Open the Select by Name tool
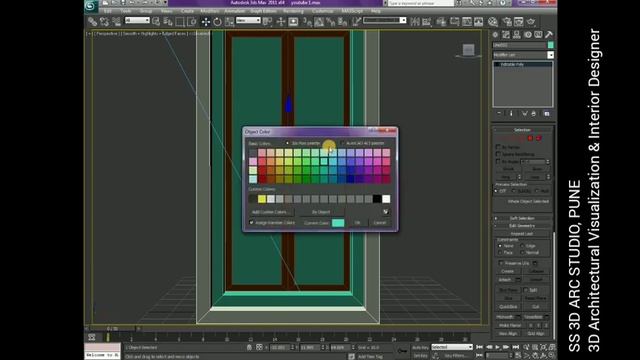The image size is (640, 360). [x=168, y=22]
